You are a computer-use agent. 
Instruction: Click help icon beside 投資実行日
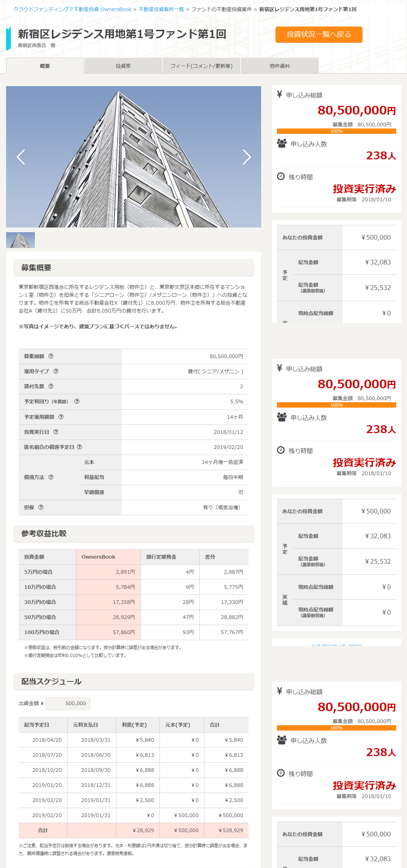pos(56,432)
